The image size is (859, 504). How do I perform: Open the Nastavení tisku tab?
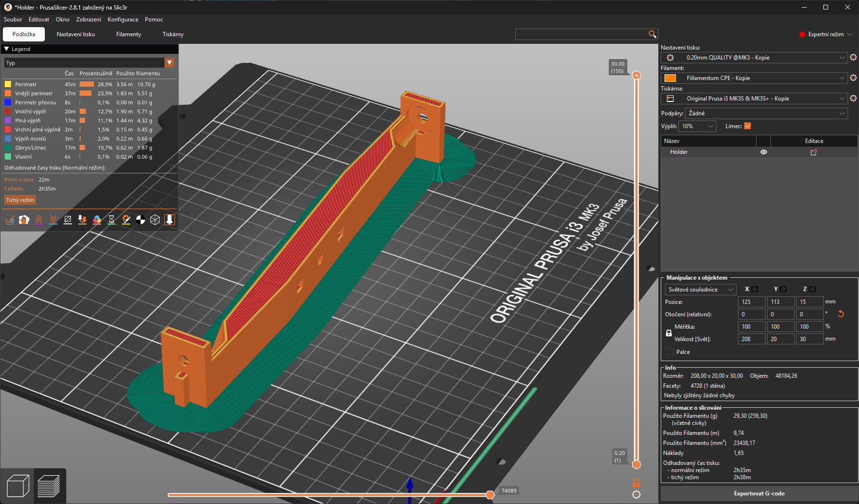[76, 34]
